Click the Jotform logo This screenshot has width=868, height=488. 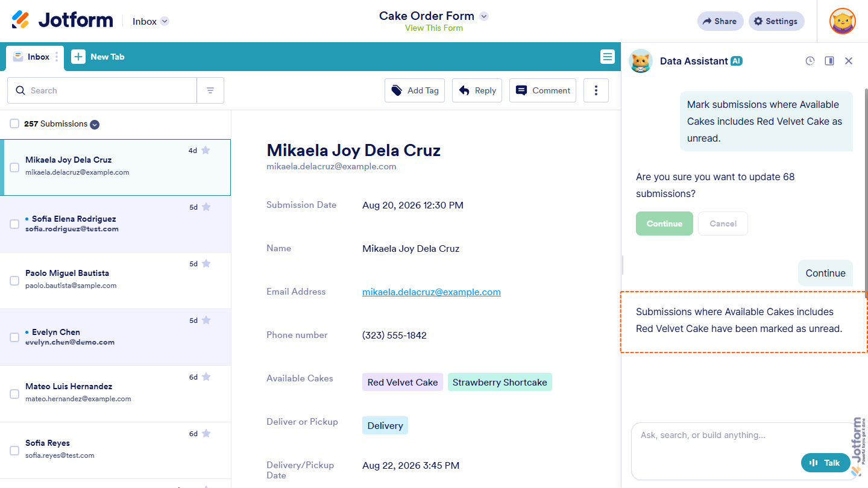point(62,20)
